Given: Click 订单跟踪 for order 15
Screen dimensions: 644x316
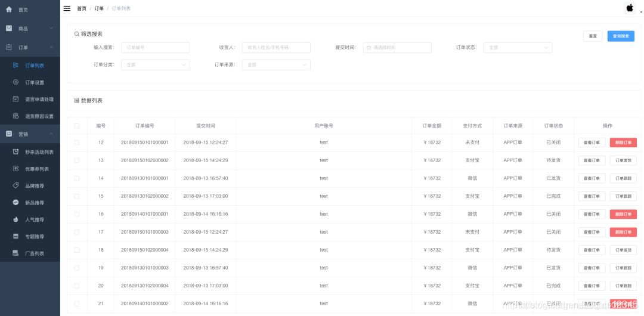Looking at the screenshot, I should [623, 196].
